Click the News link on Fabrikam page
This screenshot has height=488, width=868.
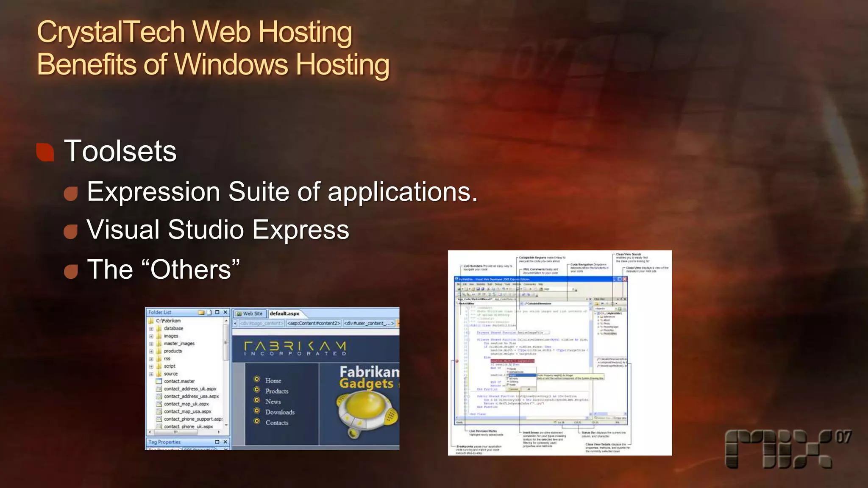273,402
